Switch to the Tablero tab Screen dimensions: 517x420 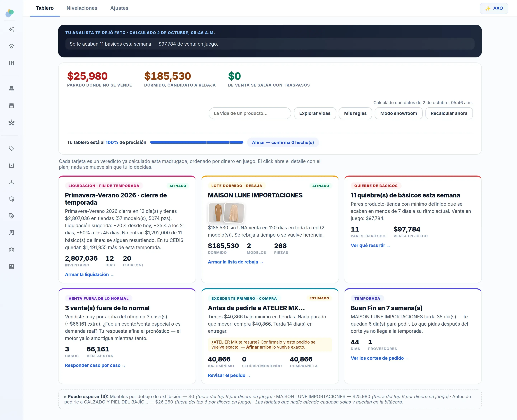click(x=45, y=8)
